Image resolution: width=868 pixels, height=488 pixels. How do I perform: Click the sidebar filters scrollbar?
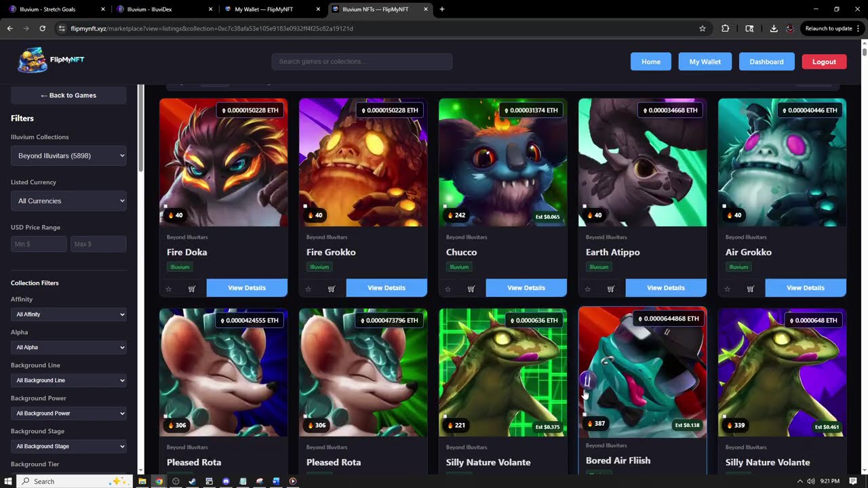(x=141, y=129)
